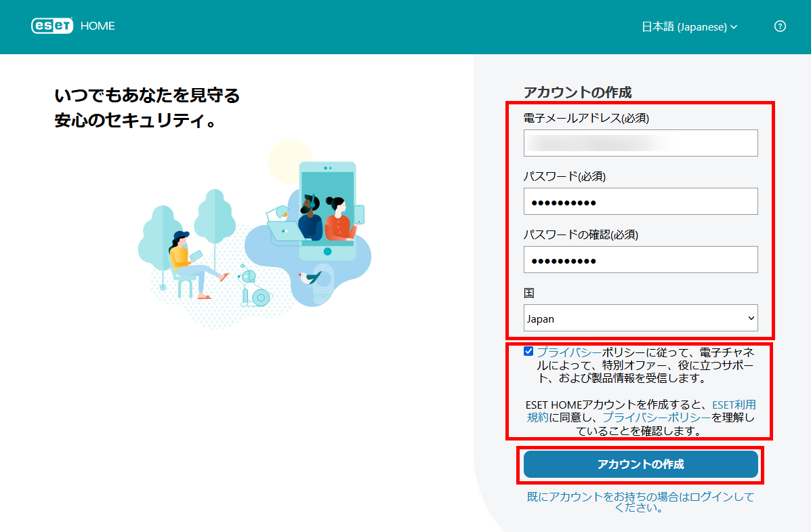Click the people and phone security illustration
The width and height of the screenshot is (811, 532).
[x=255, y=234]
